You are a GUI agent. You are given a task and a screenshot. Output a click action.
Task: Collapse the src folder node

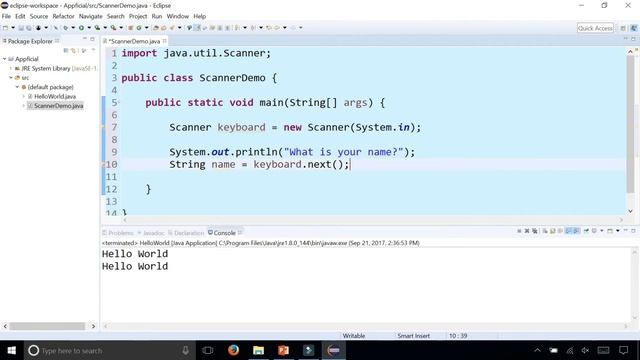(11, 78)
